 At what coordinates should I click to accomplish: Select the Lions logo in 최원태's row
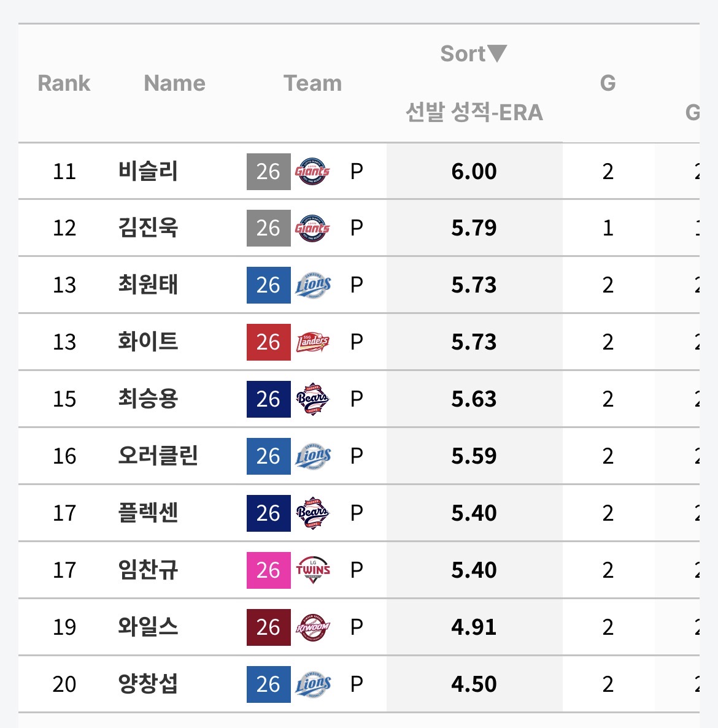tap(312, 285)
